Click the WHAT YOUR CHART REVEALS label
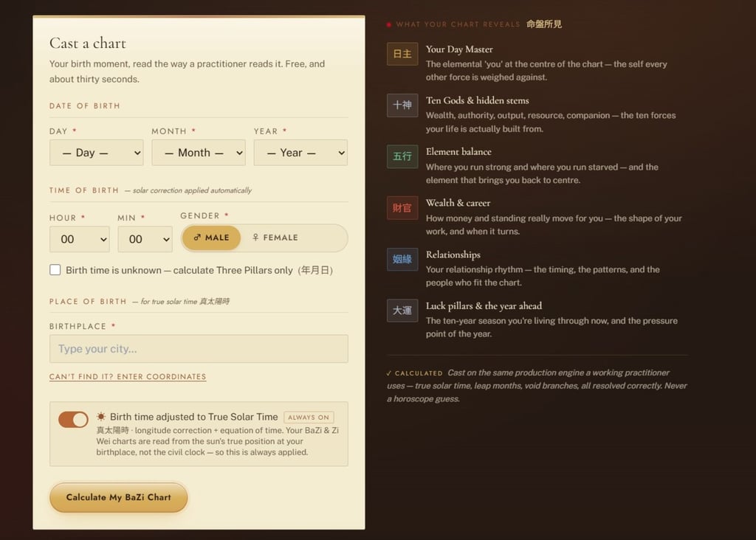This screenshot has width=756, height=540. point(458,24)
